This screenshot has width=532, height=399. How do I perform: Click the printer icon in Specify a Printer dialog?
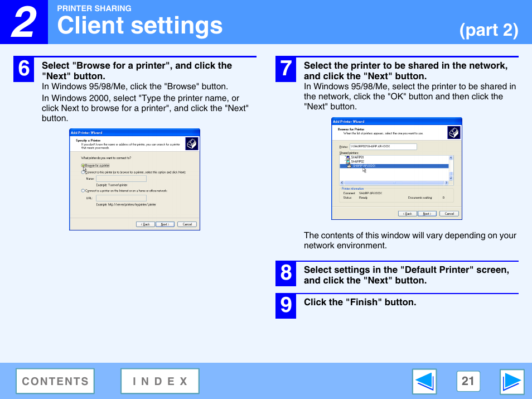click(191, 144)
